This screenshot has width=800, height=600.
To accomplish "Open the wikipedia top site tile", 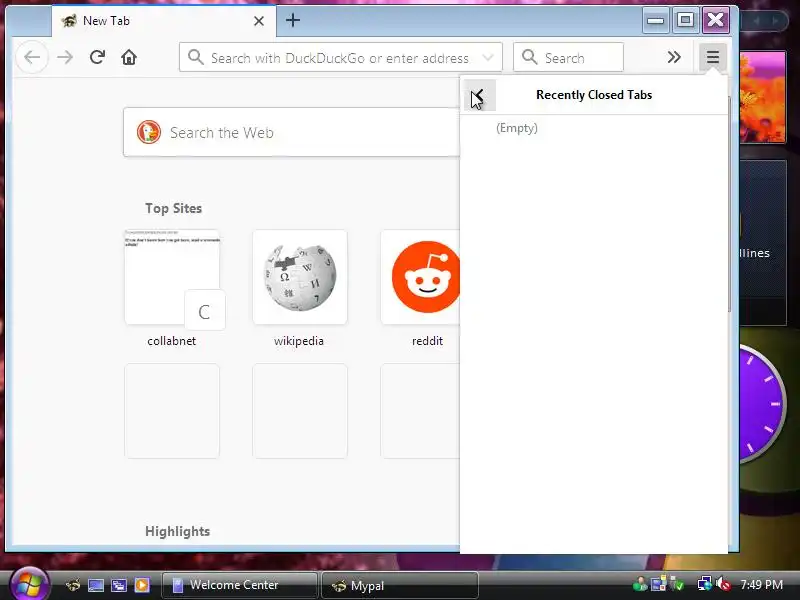I will coord(300,277).
